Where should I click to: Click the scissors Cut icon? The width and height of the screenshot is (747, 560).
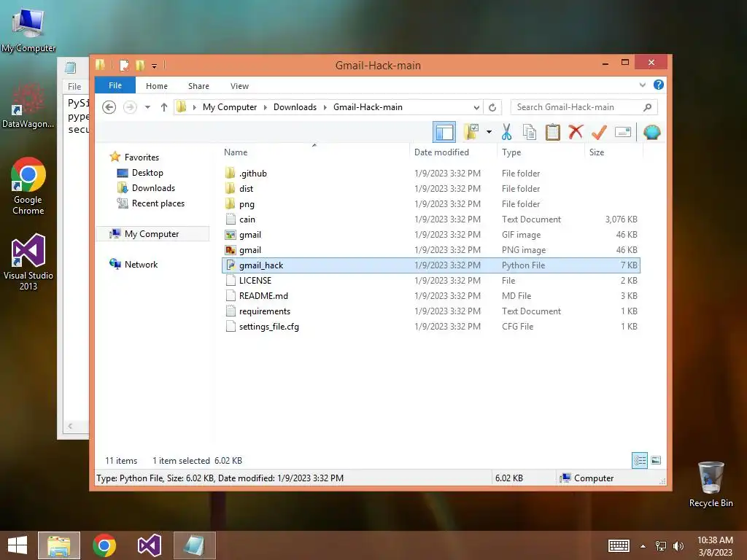(506, 133)
